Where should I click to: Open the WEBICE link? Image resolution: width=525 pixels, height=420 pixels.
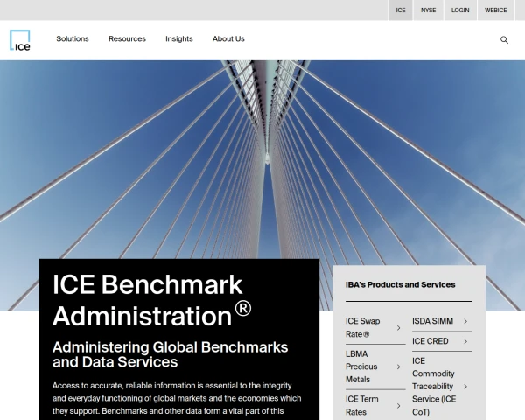click(496, 10)
